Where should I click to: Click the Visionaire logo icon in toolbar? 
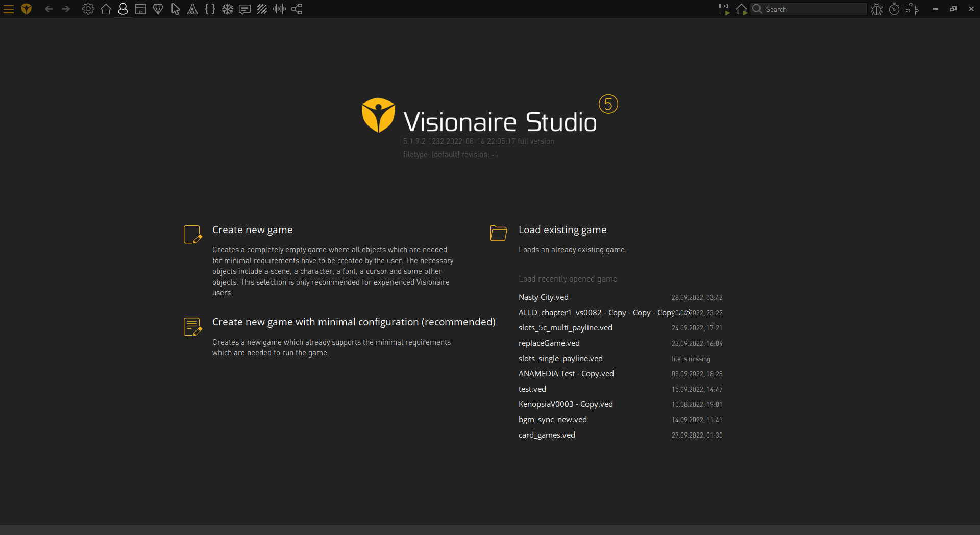click(x=27, y=9)
